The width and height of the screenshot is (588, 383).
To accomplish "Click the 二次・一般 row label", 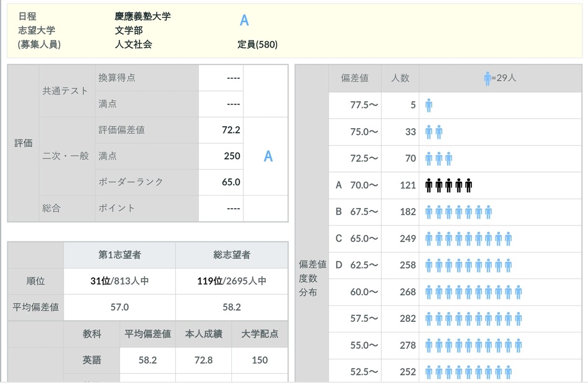I will tap(66, 156).
